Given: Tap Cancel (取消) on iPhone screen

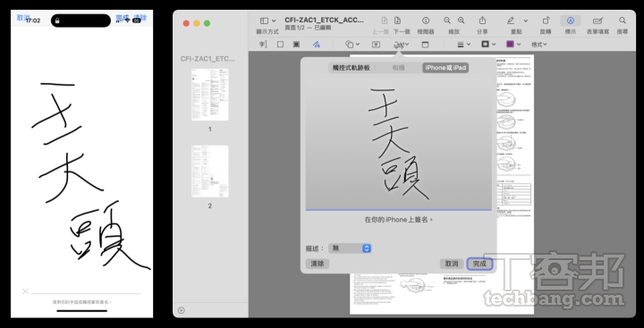Looking at the screenshot, I should tap(23, 17).
